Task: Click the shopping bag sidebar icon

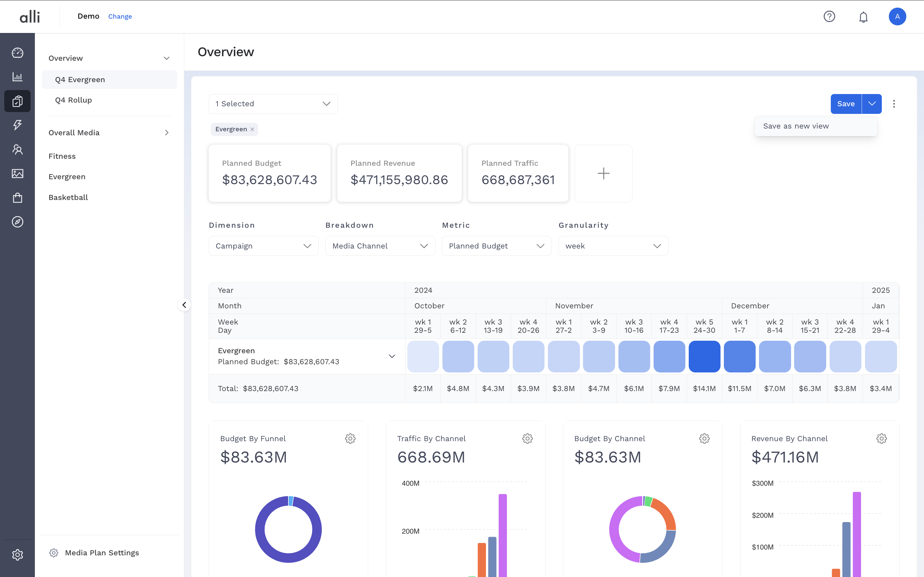Action: coord(17,198)
